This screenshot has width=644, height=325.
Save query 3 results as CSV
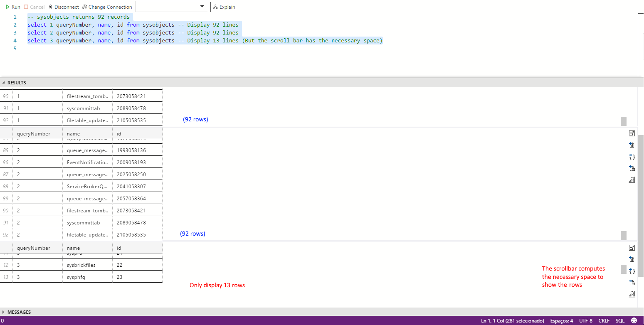(x=632, y=259)
